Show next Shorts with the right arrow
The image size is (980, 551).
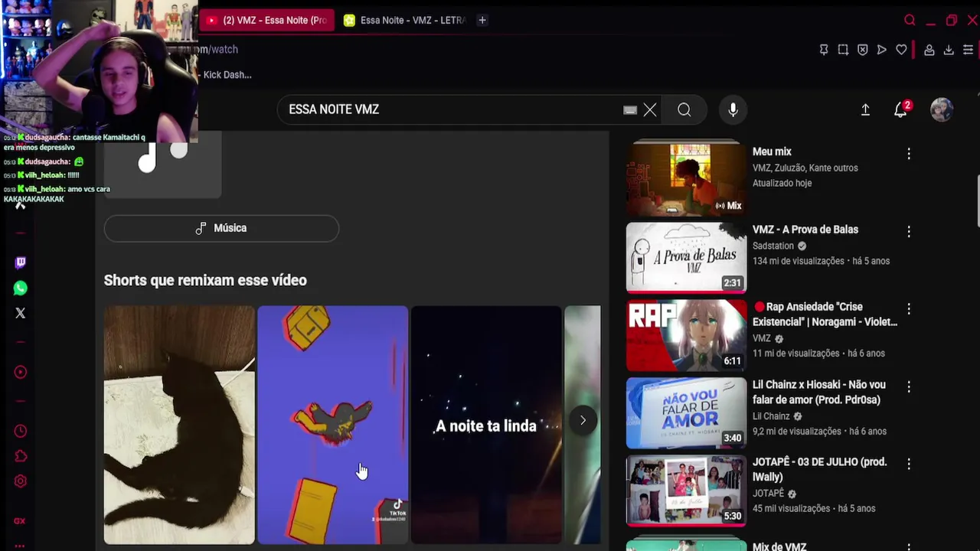click(583, 420)
